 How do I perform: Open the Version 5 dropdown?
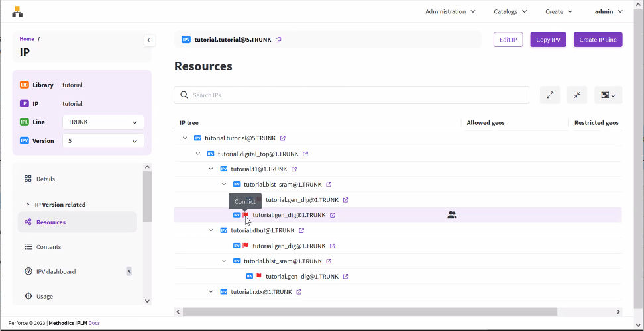pyautogui.click(x=103, y=141)
